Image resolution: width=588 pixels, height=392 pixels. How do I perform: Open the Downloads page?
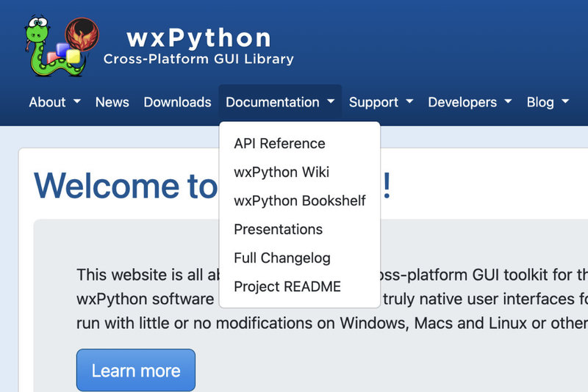point(177,102)
